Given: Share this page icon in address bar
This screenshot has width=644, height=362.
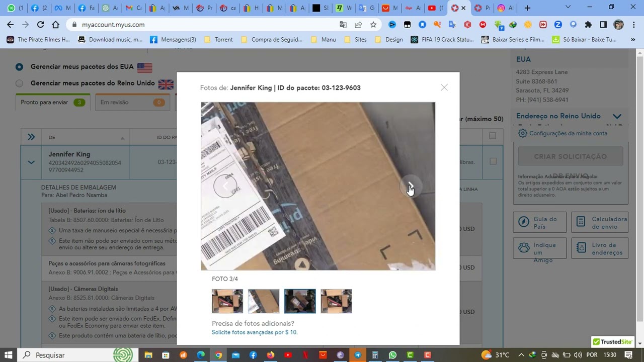Looking at the screenshot, I should click(358, 25).
